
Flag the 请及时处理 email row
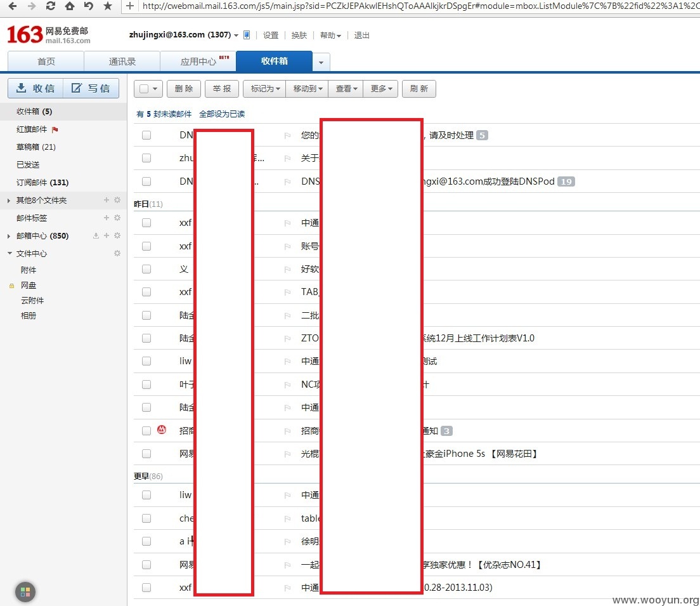pyautogui.click(x=287, y=135)
